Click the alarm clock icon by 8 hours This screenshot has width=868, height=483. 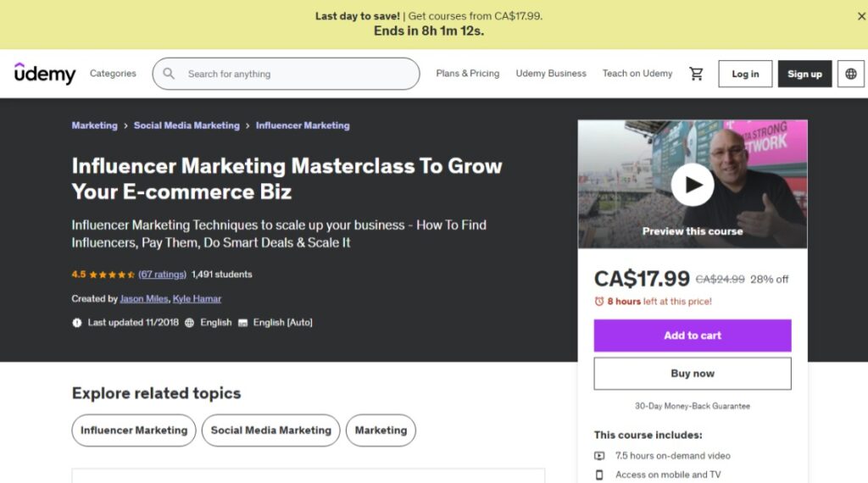point(599,302)
